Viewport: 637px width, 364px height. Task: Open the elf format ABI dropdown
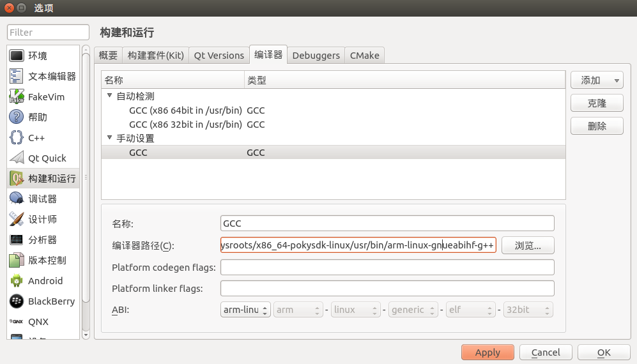click(x=470, y=310)
